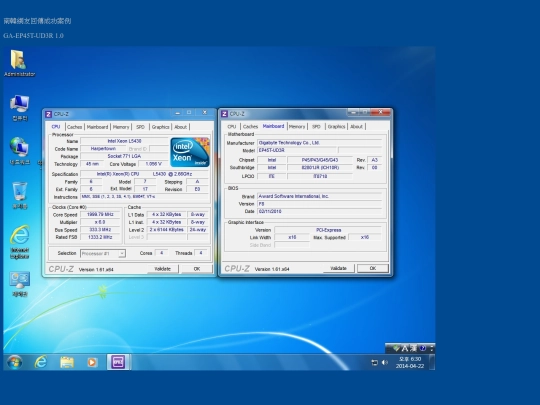Close the left CPU-Z window
The width and height of the screenshot is (540, 405).
coord(204,113)
